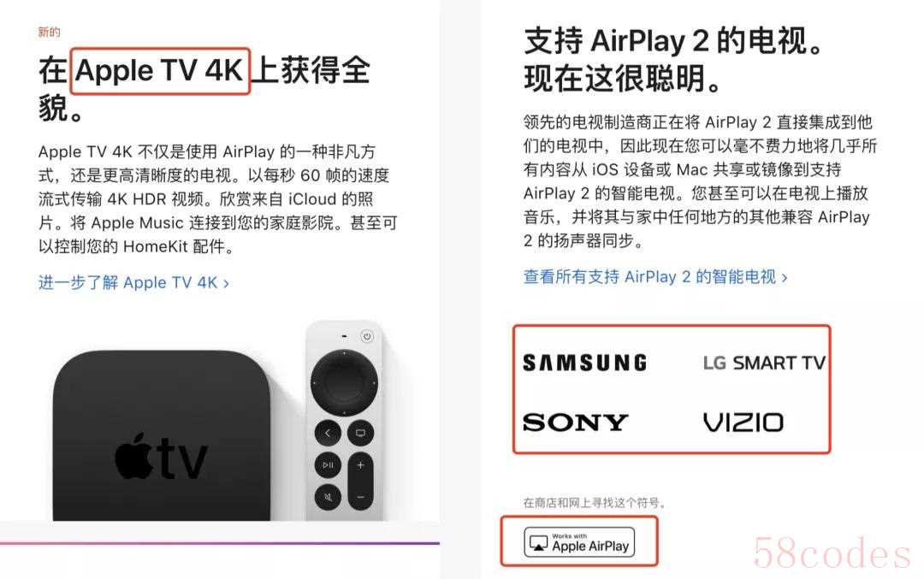This screenshot has width=924, height=579.
Task: Click the black Apple TV box image
Action: coord(162,436)
